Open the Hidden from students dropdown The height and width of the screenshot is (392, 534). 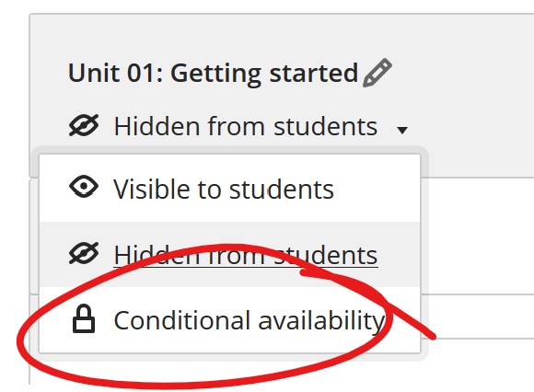coord(238,126)
